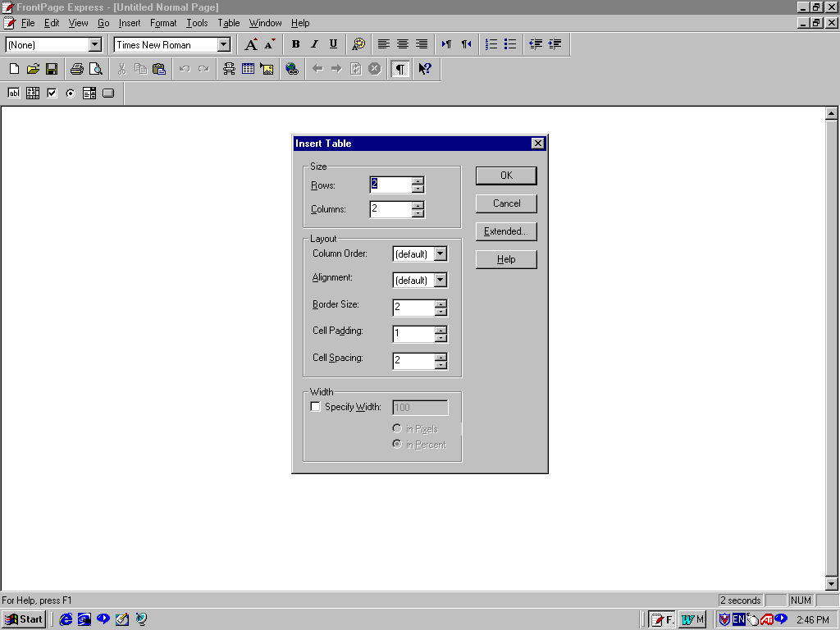Expand the Times New Roman font dropdown
The image size is (840, 630).
click(223, 45)
